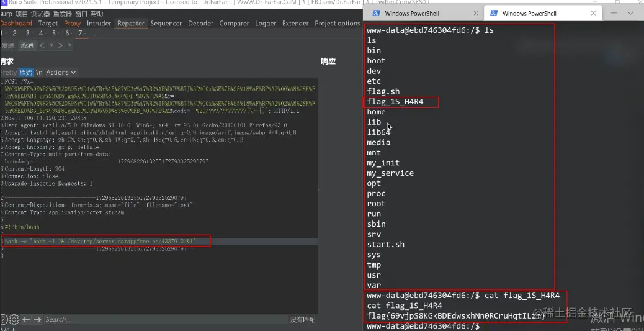Switch to the Dashboard tab

coord(16,24)
